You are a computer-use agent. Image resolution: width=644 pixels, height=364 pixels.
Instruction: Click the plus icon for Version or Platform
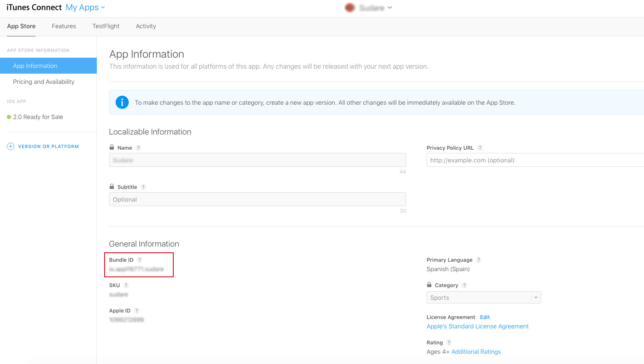(x=11, y=146)
